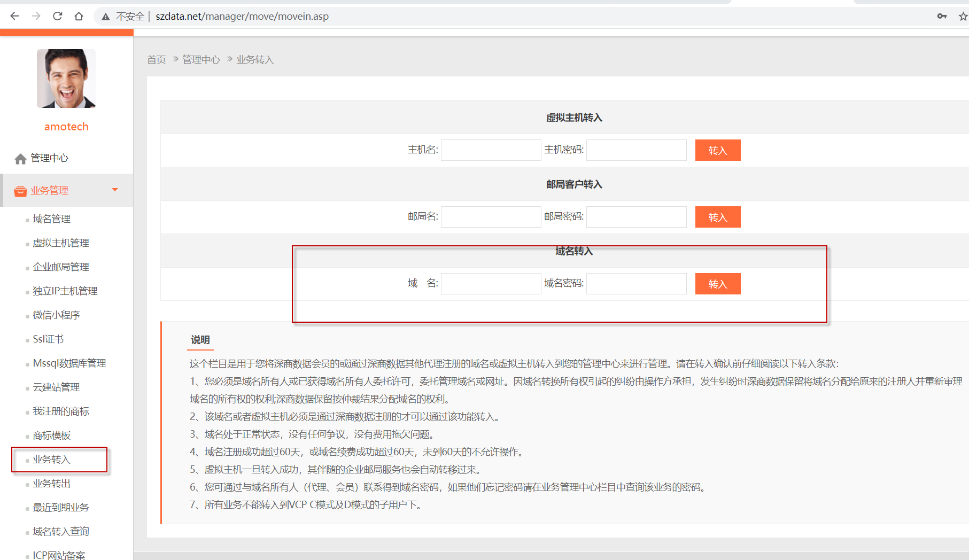
Task: Open the 首页 breadcrumb link
Action: 156,59
